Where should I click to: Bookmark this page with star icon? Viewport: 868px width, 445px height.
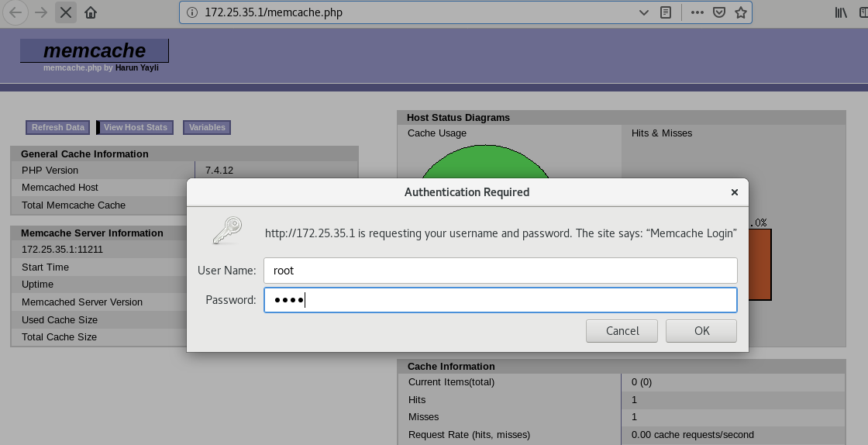pos(741,12)
